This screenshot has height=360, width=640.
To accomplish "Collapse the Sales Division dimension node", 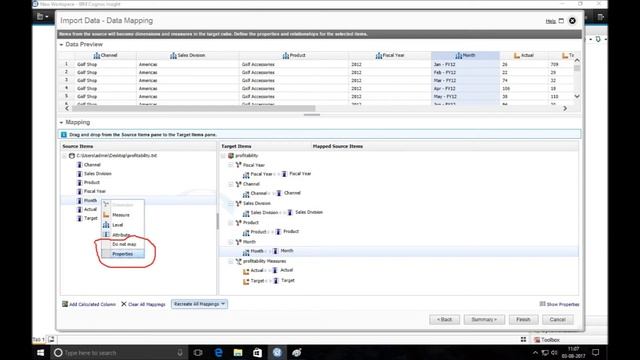I will (231, 203).
